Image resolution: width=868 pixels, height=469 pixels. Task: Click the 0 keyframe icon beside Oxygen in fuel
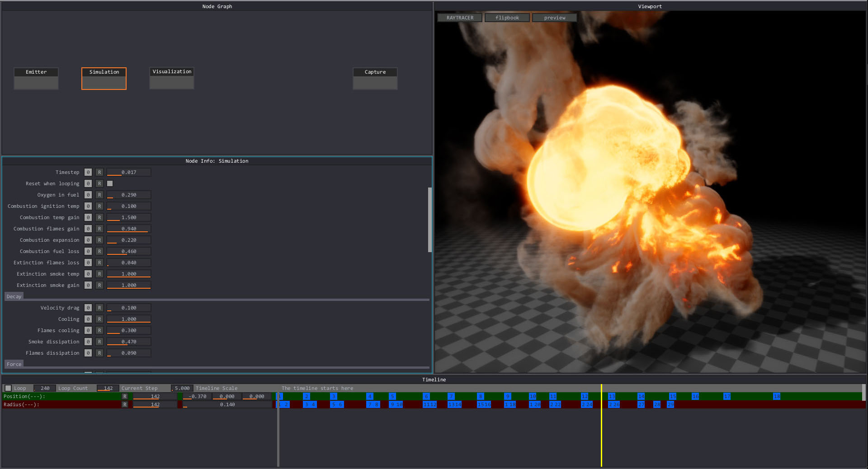tap(88, 195)
